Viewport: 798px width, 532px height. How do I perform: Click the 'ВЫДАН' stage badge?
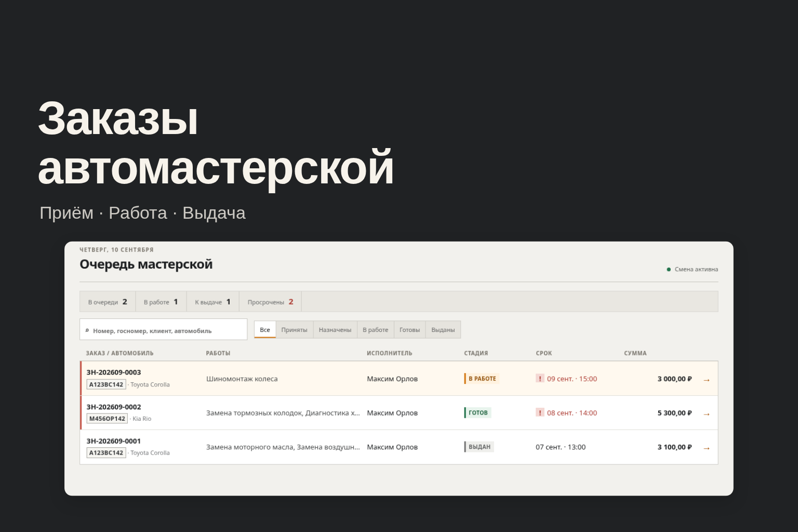(479, 447)
